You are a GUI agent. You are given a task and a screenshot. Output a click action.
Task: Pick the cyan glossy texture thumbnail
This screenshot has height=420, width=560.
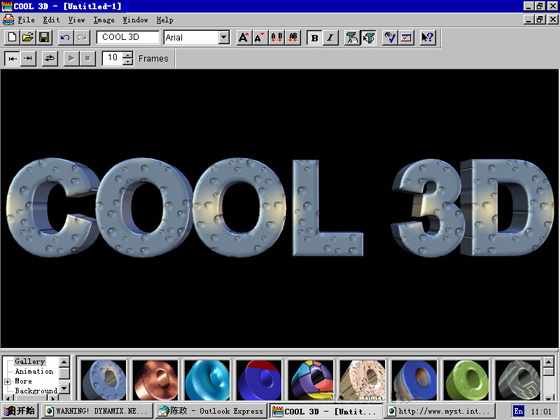tap(207, 380)
